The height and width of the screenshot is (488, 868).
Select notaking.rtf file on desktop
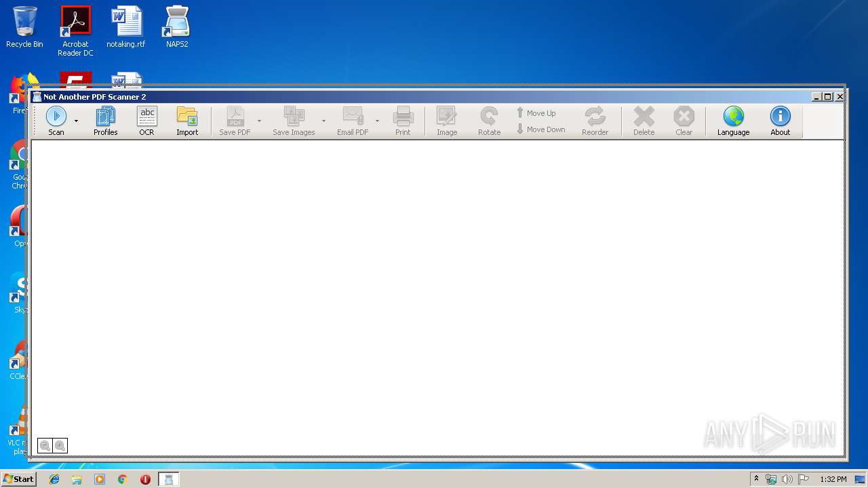pos(126,27)
